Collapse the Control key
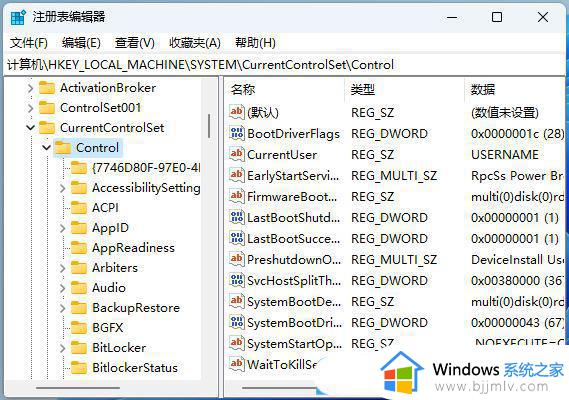Image resolution: width=569 pixels, height=400 pixels. coord(46,148)
